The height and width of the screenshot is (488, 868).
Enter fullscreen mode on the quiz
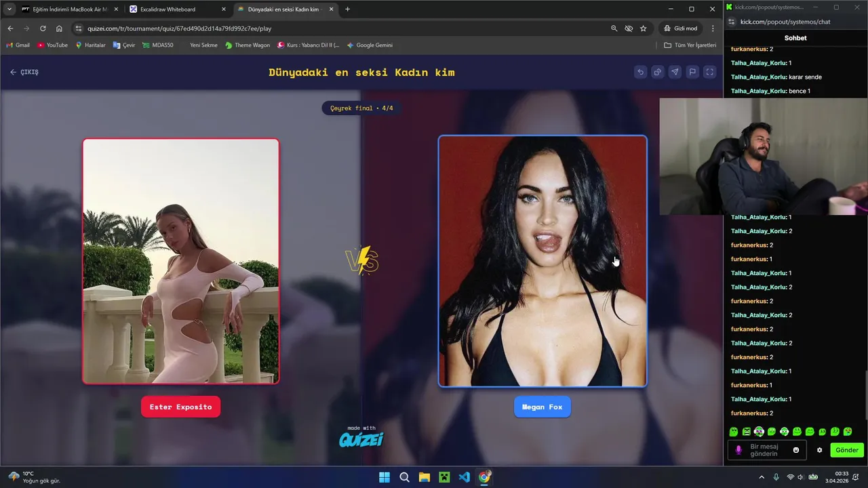click(x=709, y=72)
